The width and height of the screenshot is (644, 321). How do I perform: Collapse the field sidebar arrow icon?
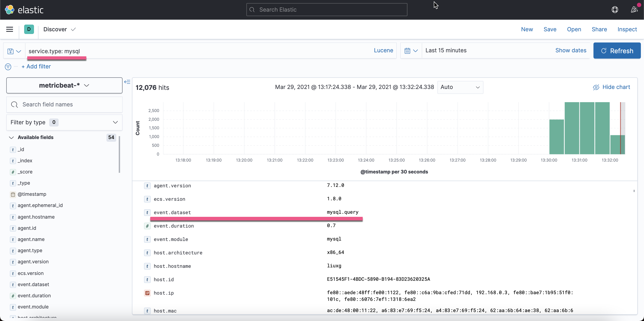pos(127,82)
